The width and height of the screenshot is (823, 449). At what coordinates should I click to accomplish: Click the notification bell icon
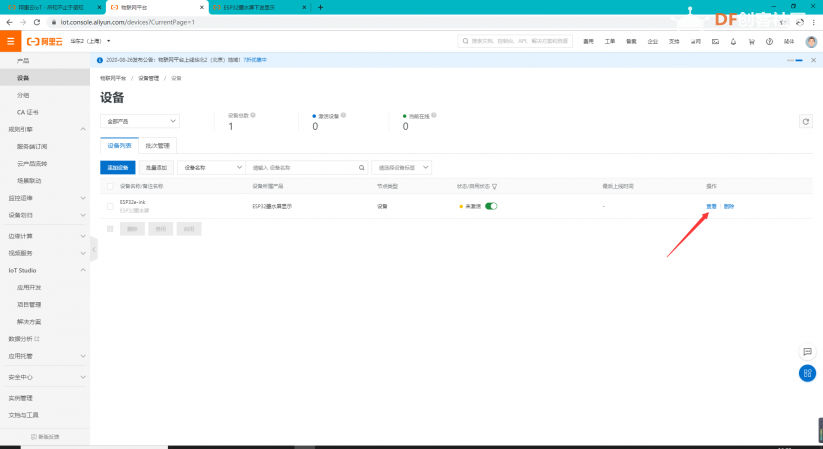[x=733, y=41]
